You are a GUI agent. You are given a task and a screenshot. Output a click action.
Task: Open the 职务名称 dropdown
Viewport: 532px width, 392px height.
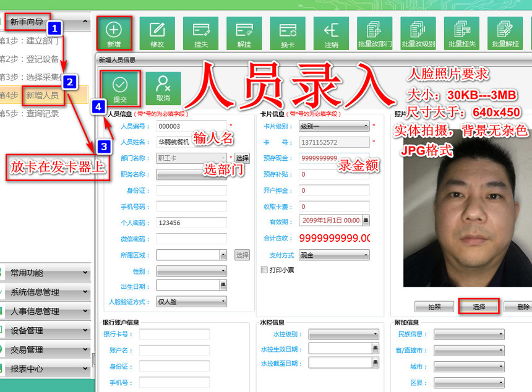pyautogui.click(x=191, y=174)
